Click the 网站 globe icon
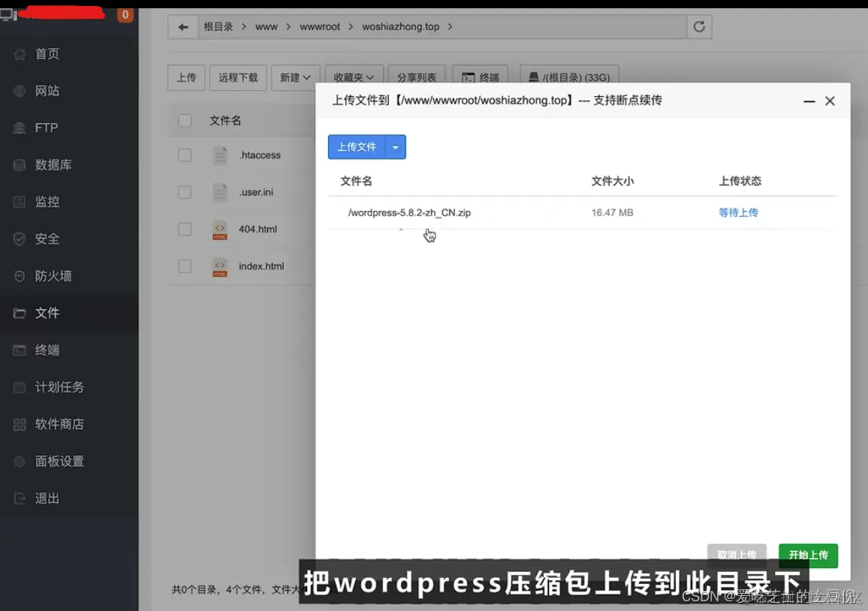The image size is (868, 611). [20, 91]
